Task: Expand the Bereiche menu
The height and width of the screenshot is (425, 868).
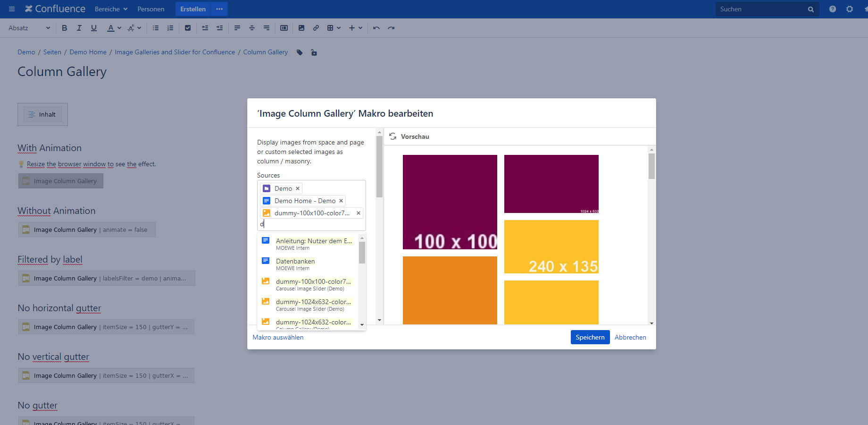Action: (111, 9)
